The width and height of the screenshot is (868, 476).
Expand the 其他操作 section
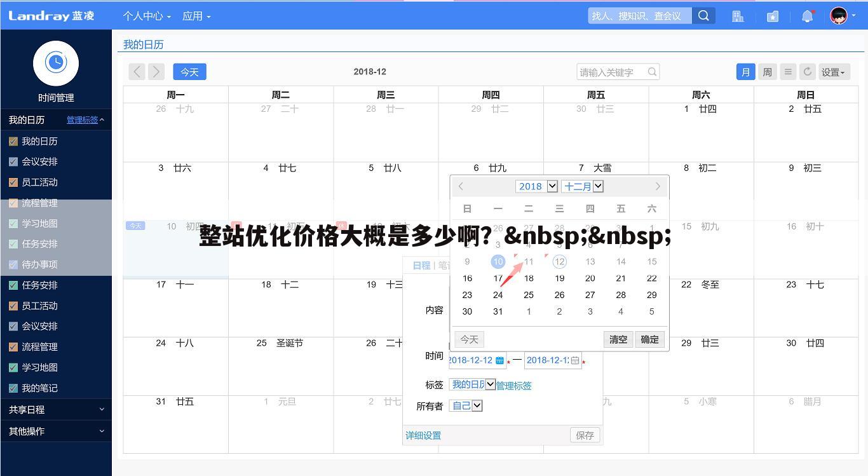(56, 431)
